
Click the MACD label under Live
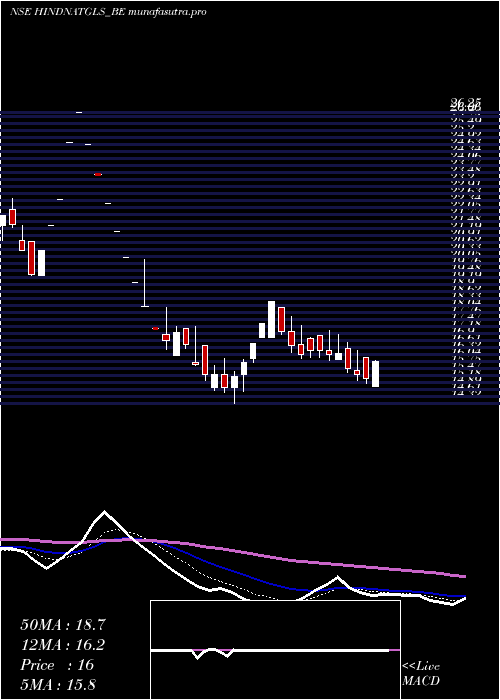coord(421,681)
